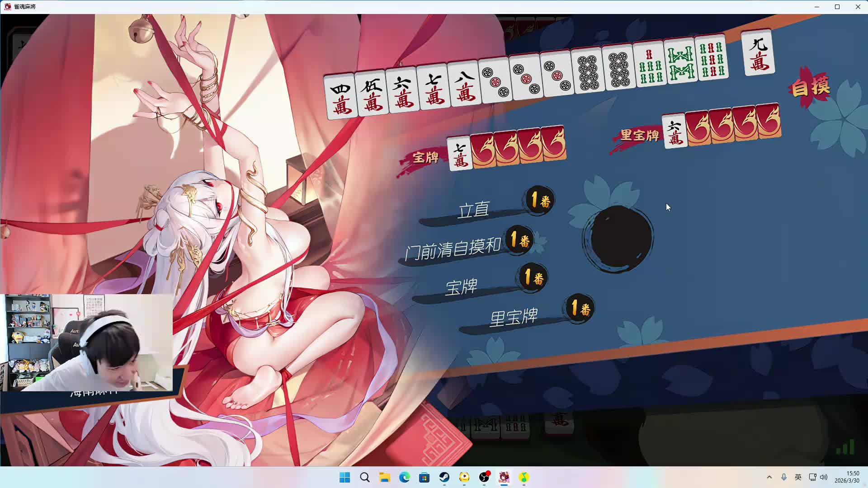Click the green bamboo eight-sou tile

(681, 62)
